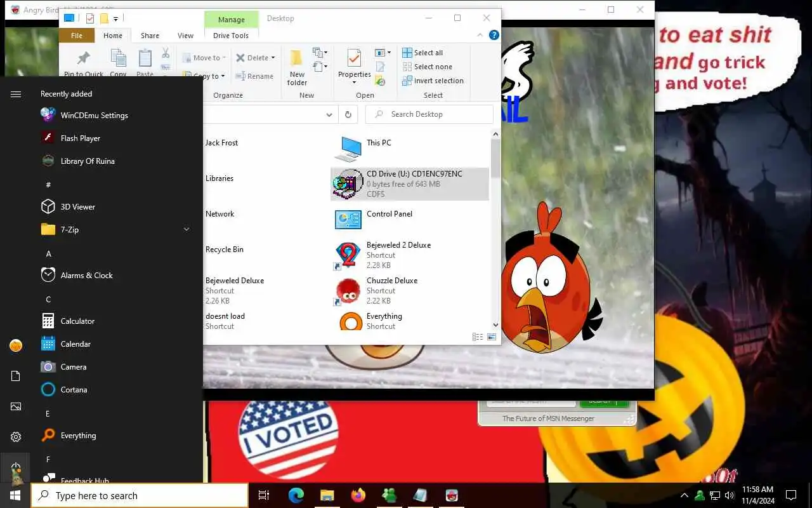
Task: Open network status tray icon
Action: (x=714, y=495)
